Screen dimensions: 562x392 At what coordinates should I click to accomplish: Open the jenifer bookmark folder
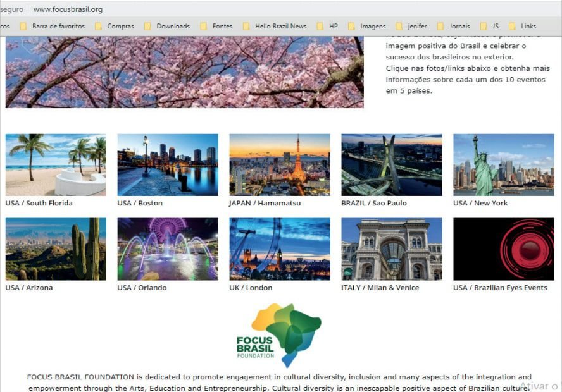point(411,26)
